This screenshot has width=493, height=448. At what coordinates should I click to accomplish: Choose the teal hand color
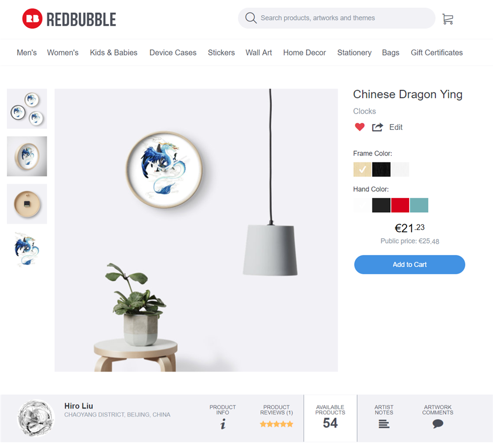coord(419,205)
